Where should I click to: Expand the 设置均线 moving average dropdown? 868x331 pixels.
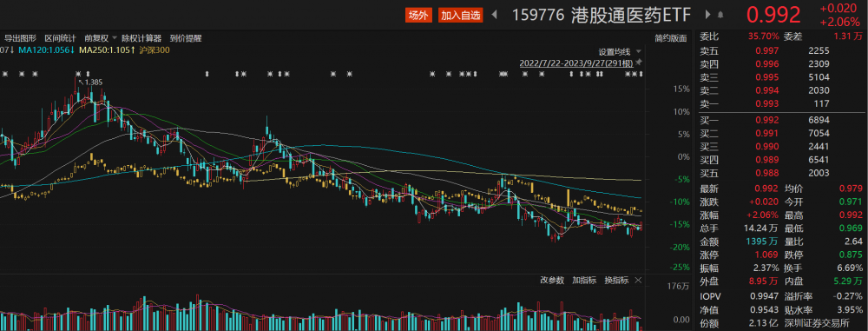point(619,51)
